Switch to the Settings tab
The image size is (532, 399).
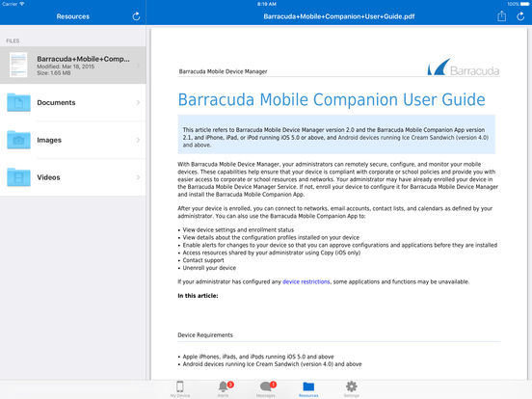351,388
